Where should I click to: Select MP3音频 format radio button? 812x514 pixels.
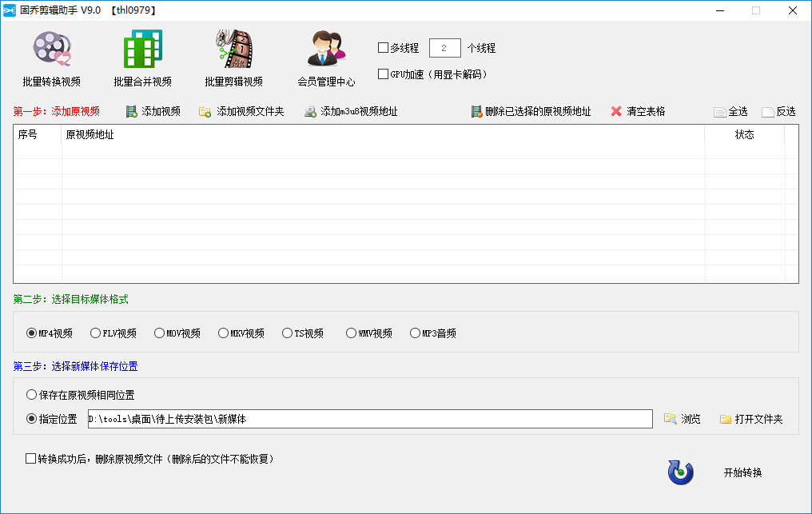415,333
